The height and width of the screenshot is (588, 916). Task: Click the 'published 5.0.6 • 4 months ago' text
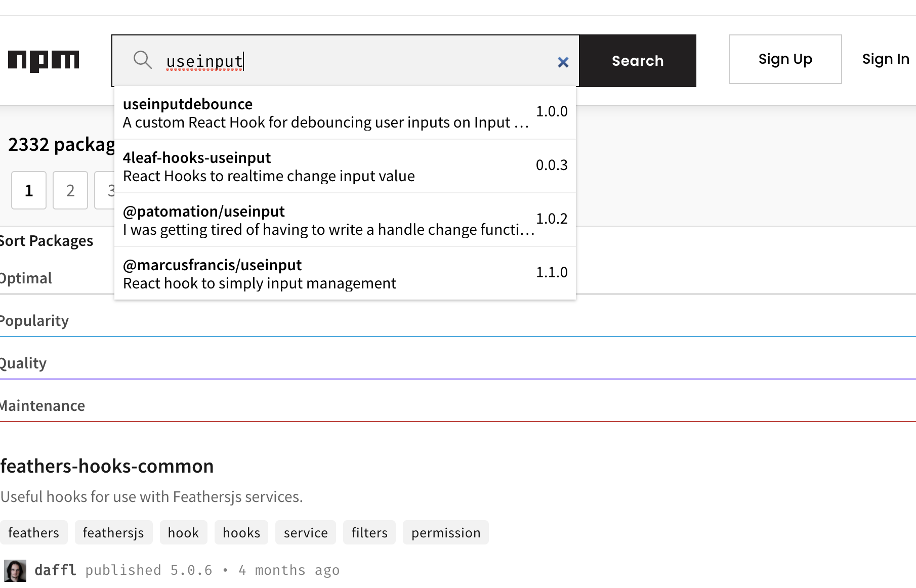tap(213, 570)
